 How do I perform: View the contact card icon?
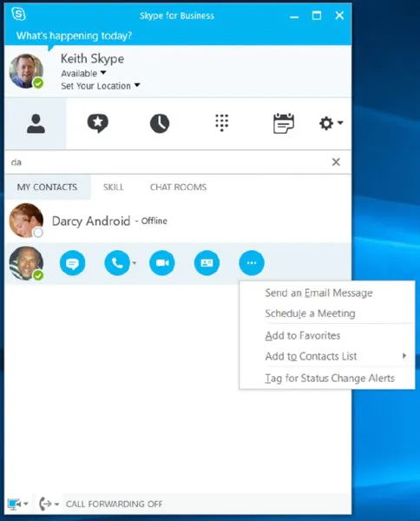207,263
